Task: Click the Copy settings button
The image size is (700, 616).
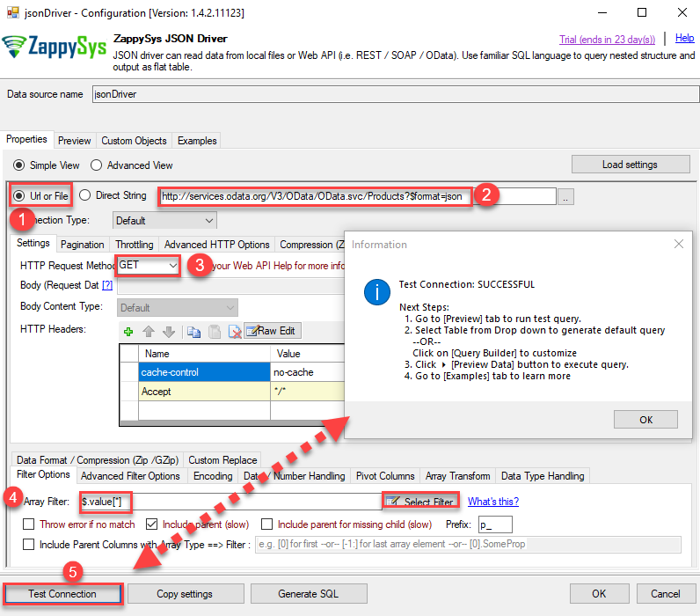Action: [x=185, y=594]
